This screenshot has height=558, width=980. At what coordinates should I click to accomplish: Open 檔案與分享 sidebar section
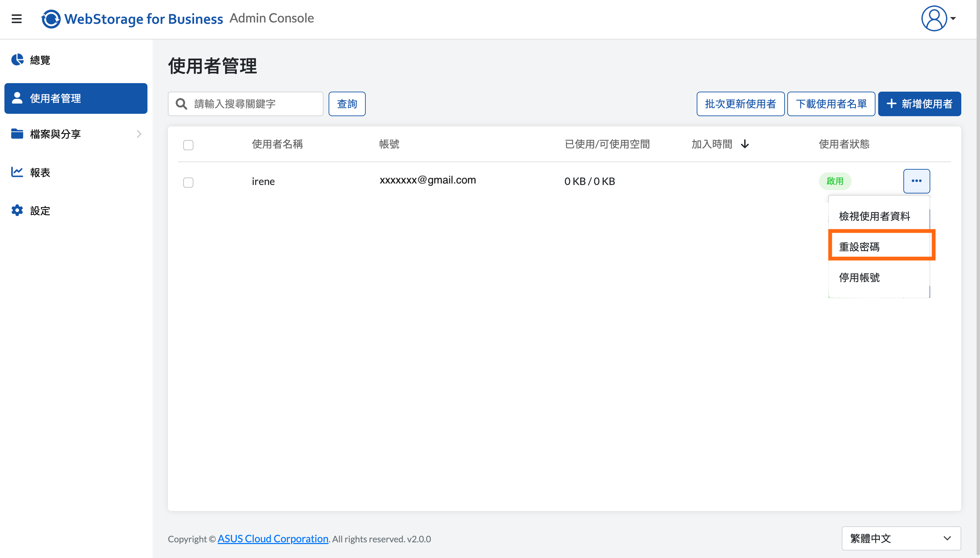76,134
